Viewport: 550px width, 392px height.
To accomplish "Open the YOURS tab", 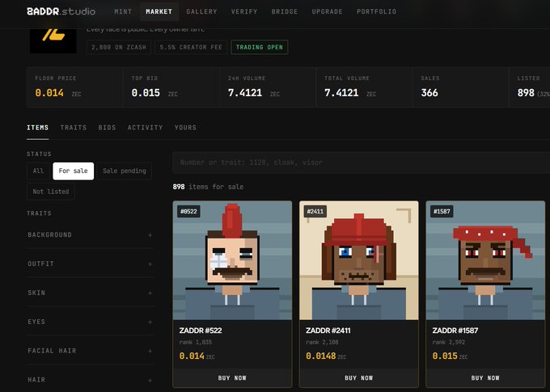I will [x=185, y=128].
